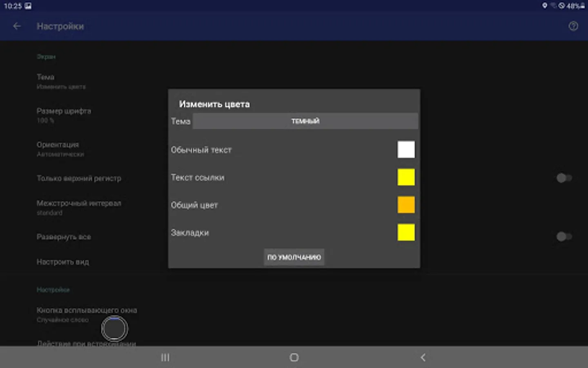588x368 pixels.
Task: Tap the recent apps navigation icon
Action: [165, 357]
